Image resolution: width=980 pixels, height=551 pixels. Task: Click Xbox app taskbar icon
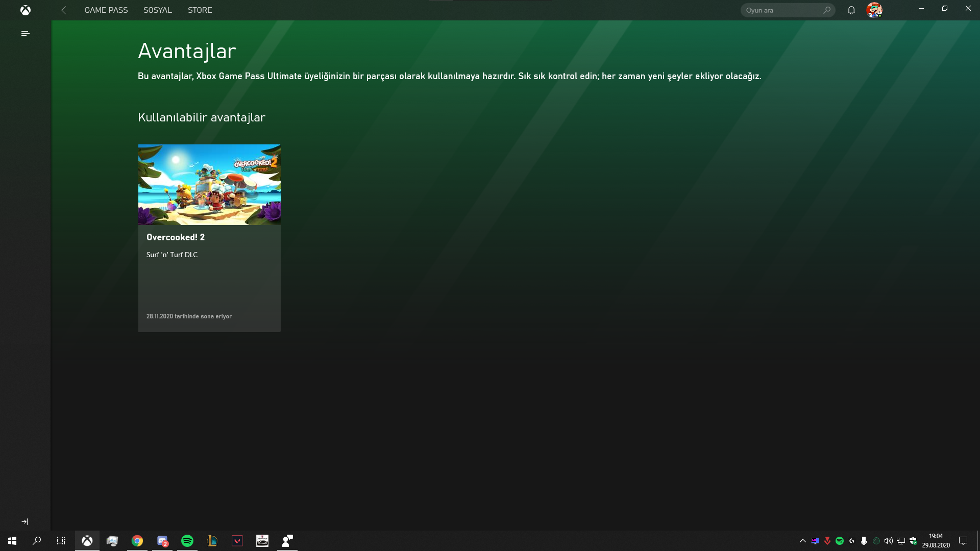[87, 541]
